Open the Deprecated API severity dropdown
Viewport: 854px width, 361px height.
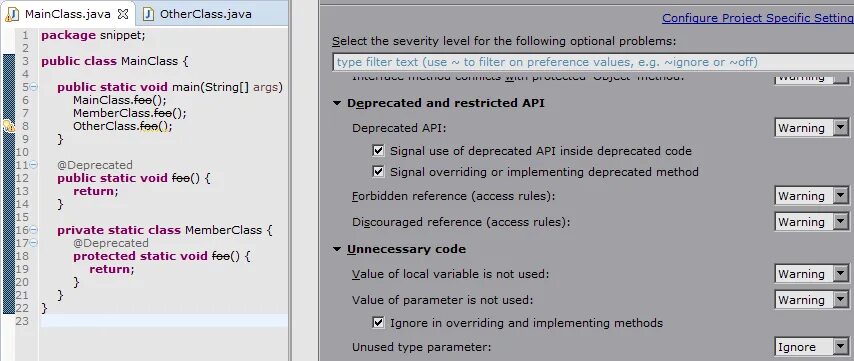click(x=812, y=128)
